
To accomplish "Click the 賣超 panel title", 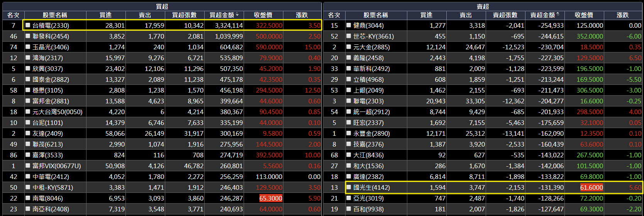I will point(483,7).
